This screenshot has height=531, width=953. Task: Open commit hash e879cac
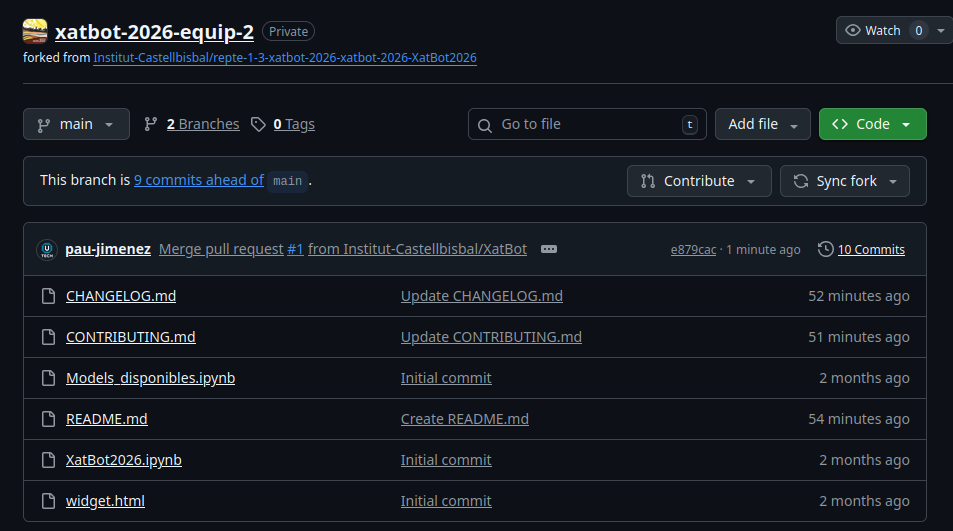coord(693,249)
